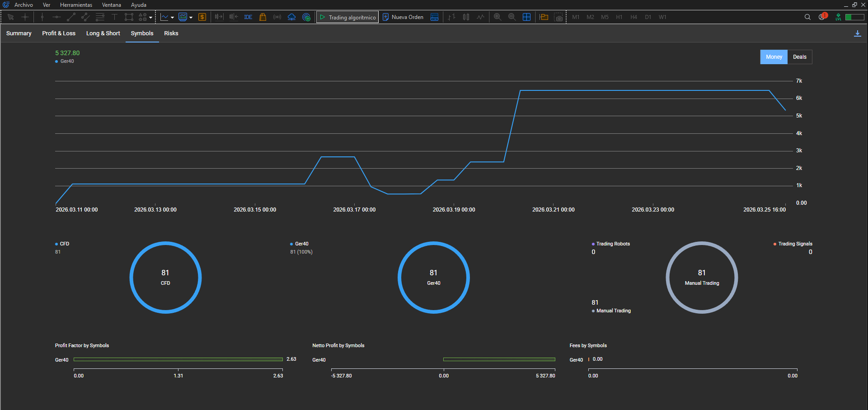
Task: Toggle chart view to Money
Action: point(774,57)
